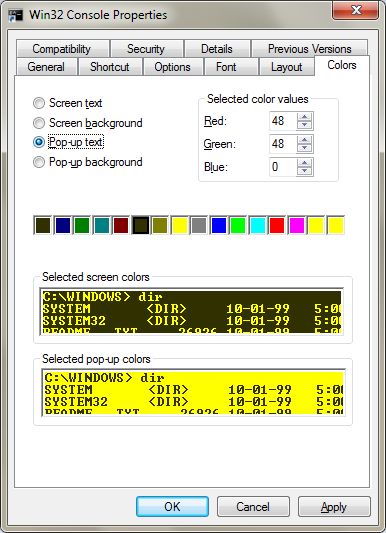The width and height of the screenshot is (386, 533).
Task: Pick the dark green color swatch
Action: 82,225
